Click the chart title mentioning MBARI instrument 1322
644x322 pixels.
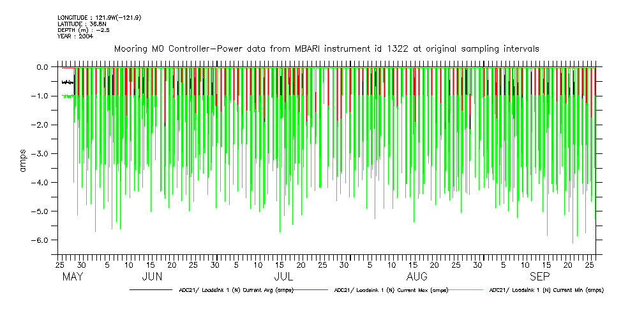326,49
